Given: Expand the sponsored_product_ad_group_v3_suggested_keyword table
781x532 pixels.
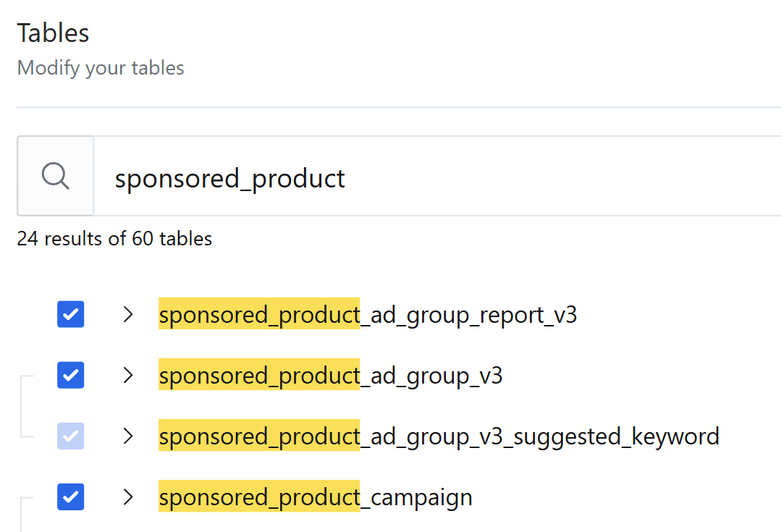Looking at the screenshot, I should tap(128, 436).
